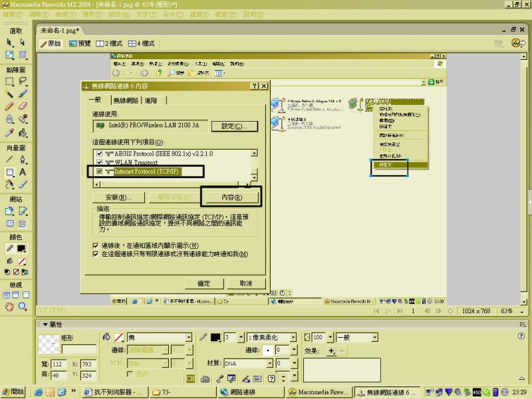The width and height of the screenshot is (532, 399).
Task: Open stroke category 1 像素柔化 dropdown
Action: [x=293, y=338]
